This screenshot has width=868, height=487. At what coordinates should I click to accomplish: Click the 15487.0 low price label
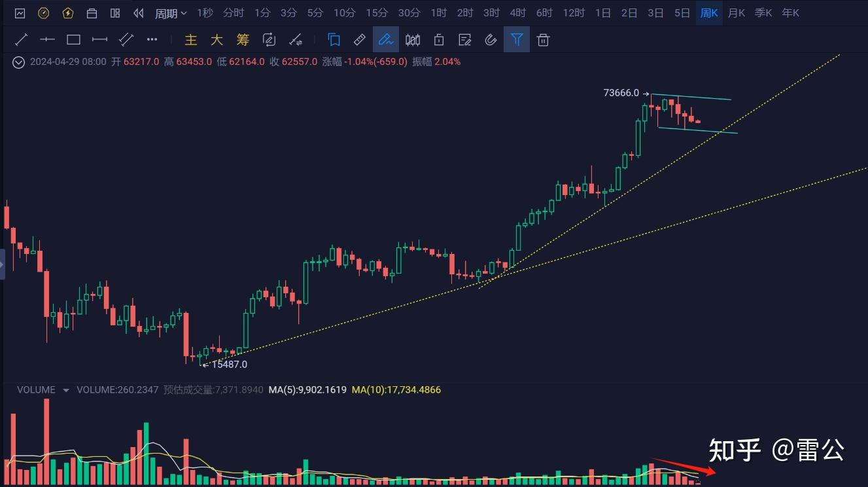click(229, 365)
